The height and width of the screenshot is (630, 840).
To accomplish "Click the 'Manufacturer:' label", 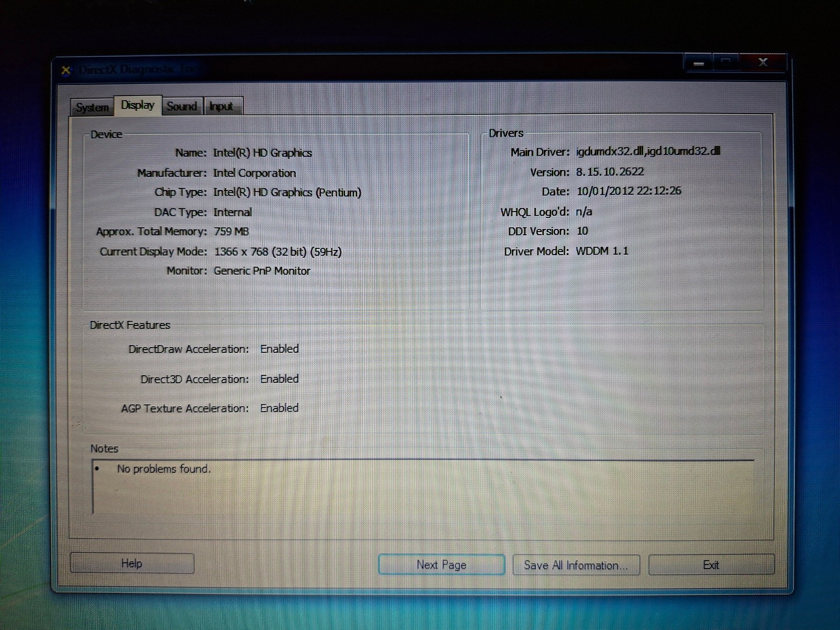I will [172, 173].
